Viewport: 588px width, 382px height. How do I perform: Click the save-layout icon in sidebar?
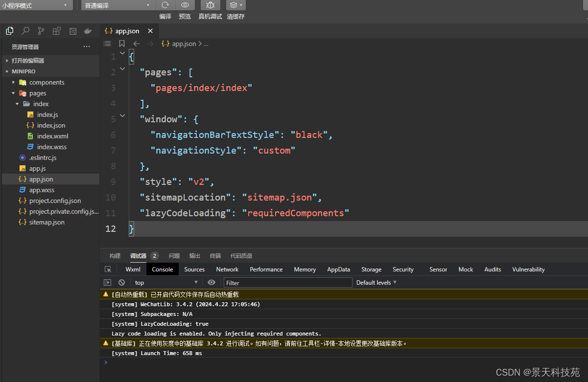72,31
